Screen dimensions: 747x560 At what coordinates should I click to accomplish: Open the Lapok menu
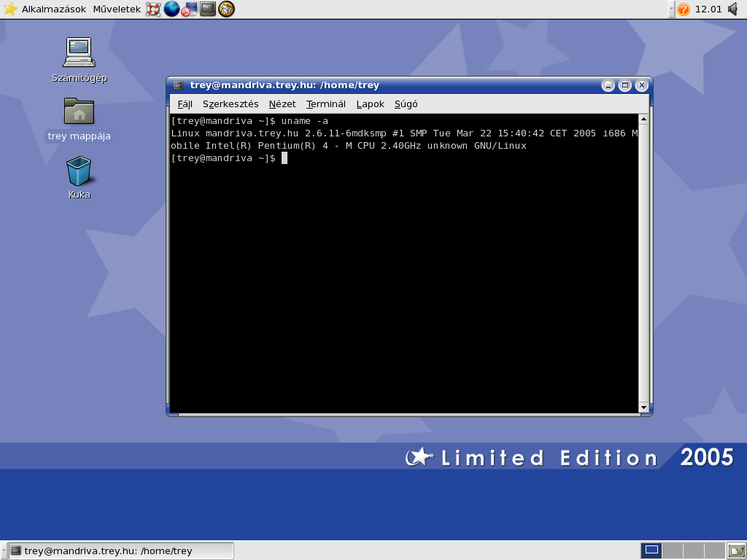tap(370, 104)
